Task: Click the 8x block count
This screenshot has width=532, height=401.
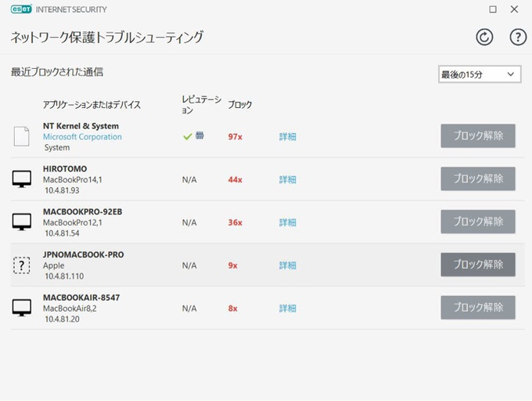Action: [x=233, y=309]
